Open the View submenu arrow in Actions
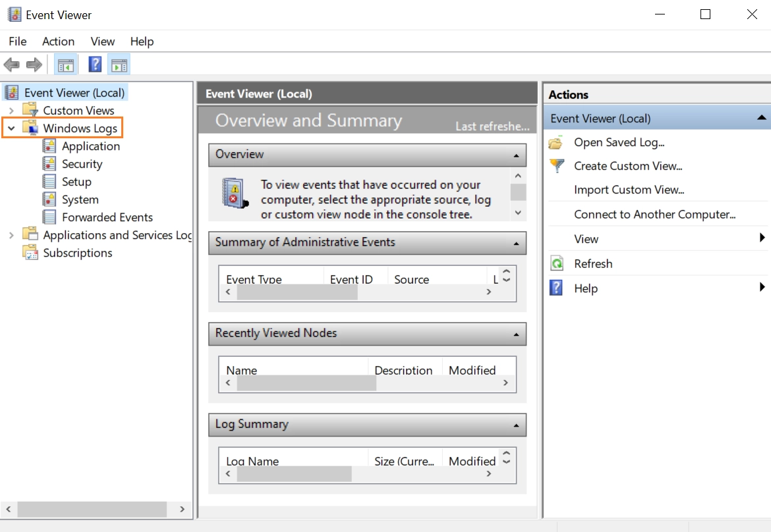The height and width of the screenshot is (532, 771). pyautogui.click(x=762, y=238)
